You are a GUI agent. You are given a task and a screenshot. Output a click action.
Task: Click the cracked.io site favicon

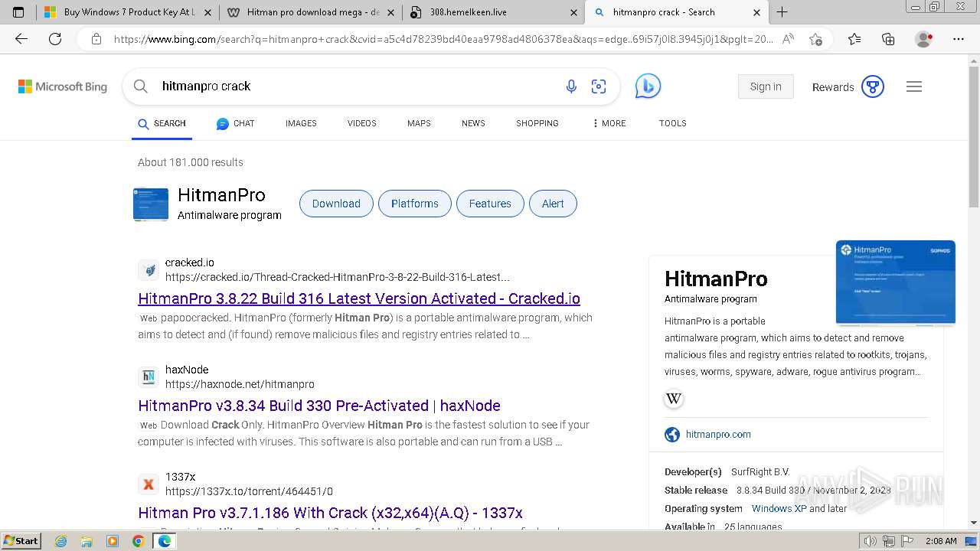pos(149,270)
